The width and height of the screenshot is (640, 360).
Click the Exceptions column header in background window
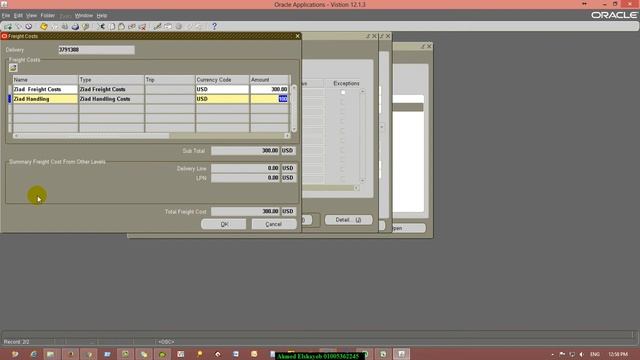(346, 83)
